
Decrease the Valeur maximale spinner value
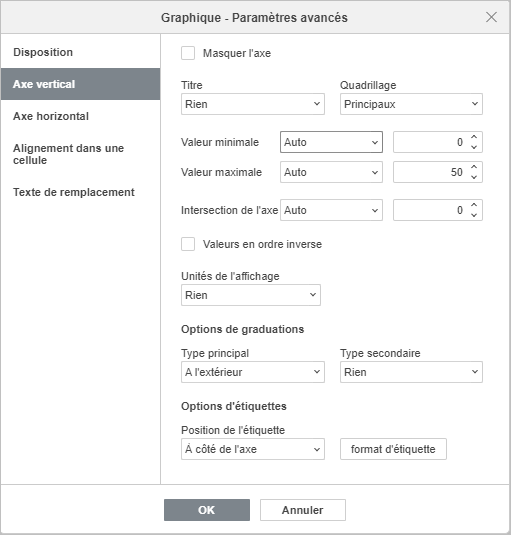tap(474, 177)
